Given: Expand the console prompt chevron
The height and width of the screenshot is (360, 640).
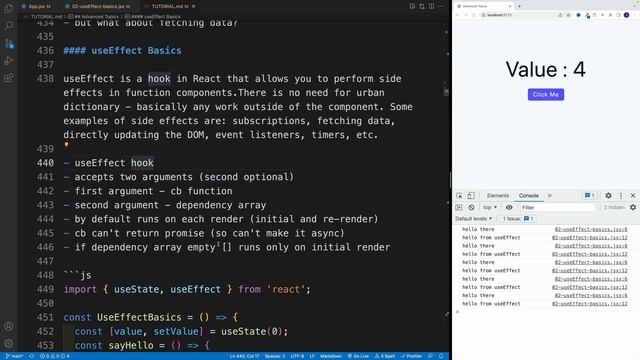Looking at the screenshot, I should point(458,312).
